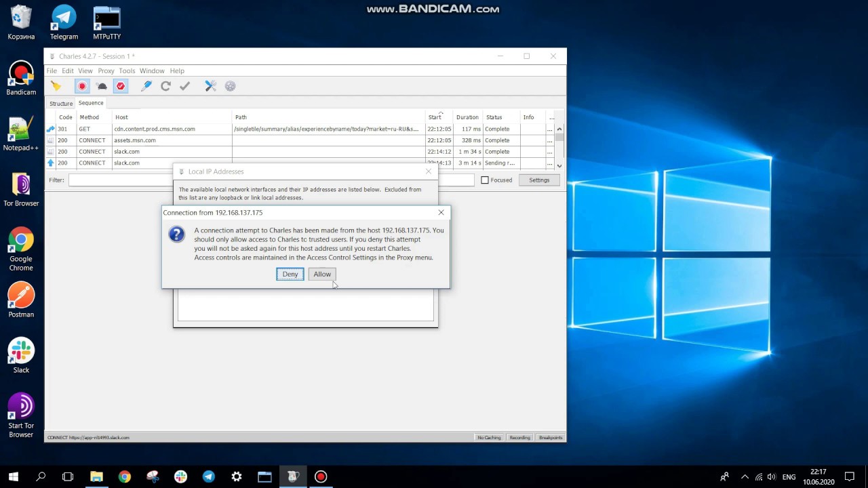This screenshot has height=488, width=868.
Task: Show hidden system tray icons
Action: pos(745,477)
